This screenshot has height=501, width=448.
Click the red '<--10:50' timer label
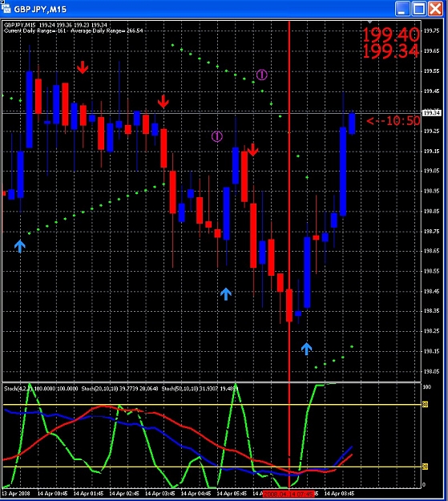click(x=394, y=121)
